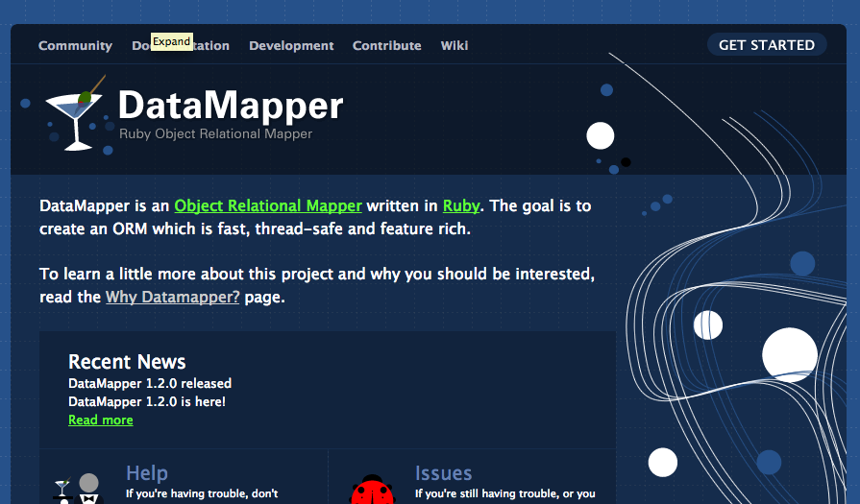The image size is (860, 504).
Task: Click the martini glass DataMapper logo
Action: (76, 113)
